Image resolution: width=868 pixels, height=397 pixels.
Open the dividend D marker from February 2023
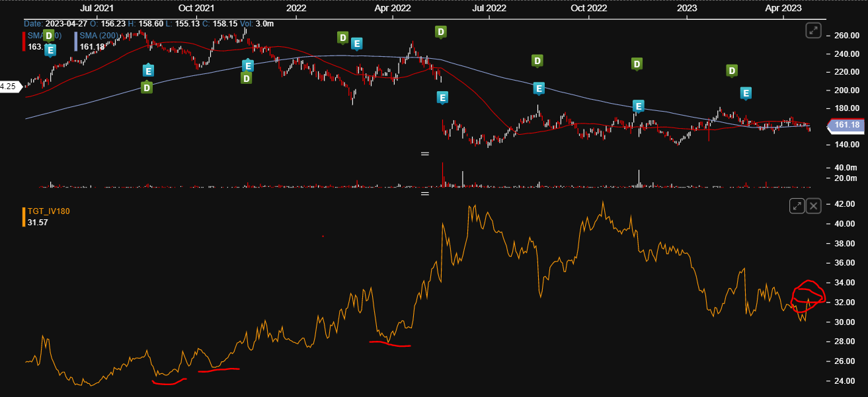(x=732, y=70)
